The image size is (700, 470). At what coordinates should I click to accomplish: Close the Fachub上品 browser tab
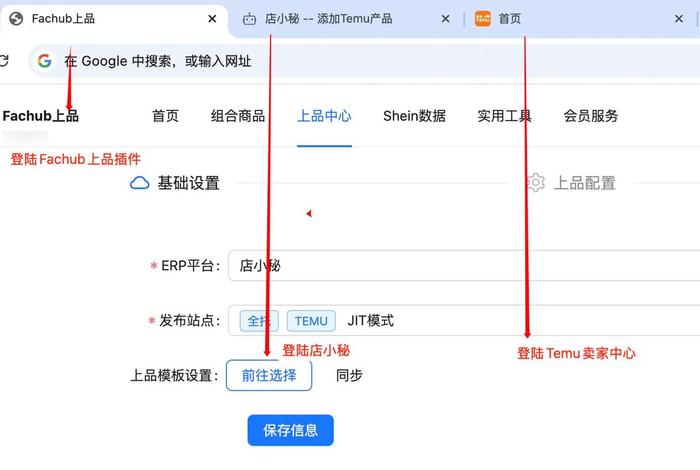[x=212, y=19]
